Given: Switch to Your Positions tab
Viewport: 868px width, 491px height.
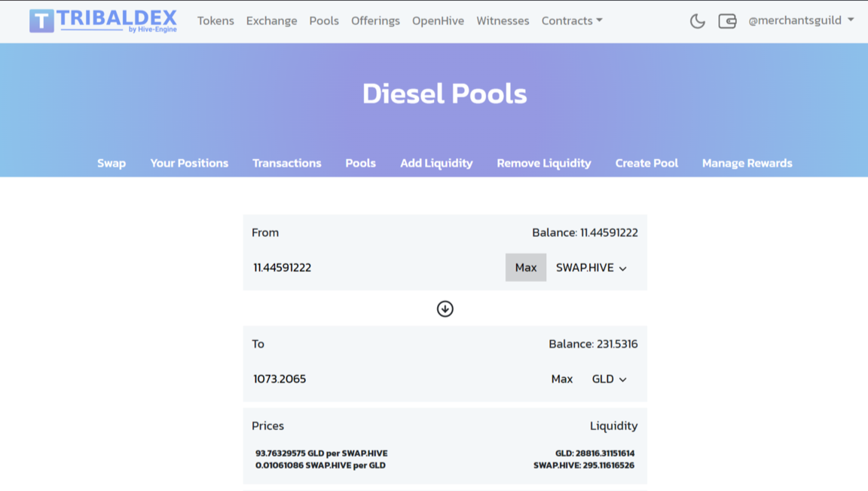Looking at the screenshot, I should coord(189,163).
